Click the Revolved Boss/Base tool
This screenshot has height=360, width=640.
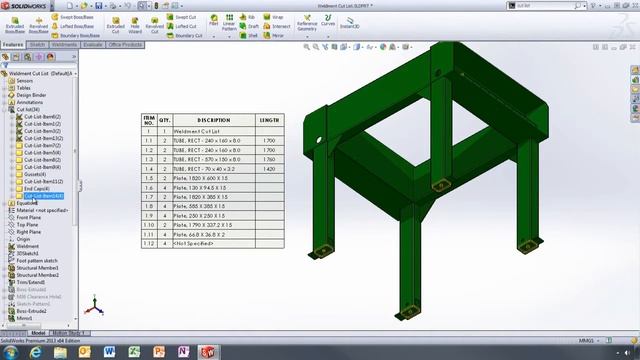(39, 25)
